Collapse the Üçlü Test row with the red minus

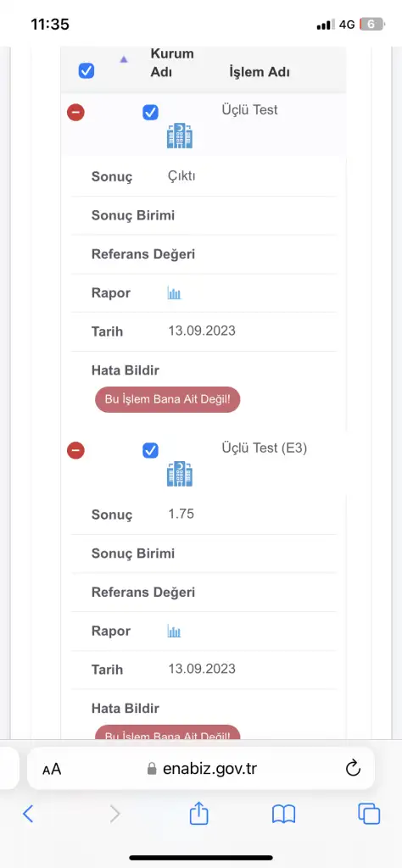click(x=75, y=113)
